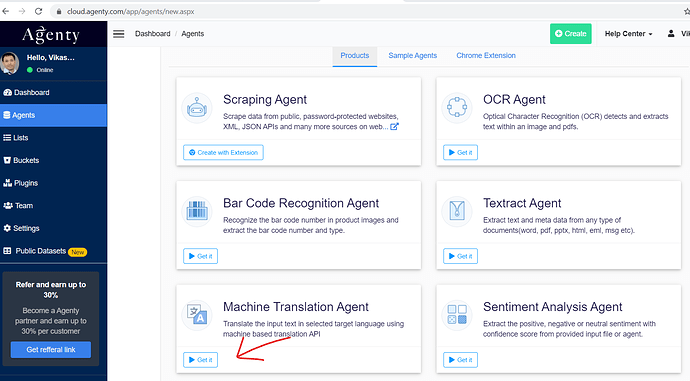The height and width of the screenshot is (381, 690).
Task: Click Get it for OCR Agent
Action: (x=460, y=153)
